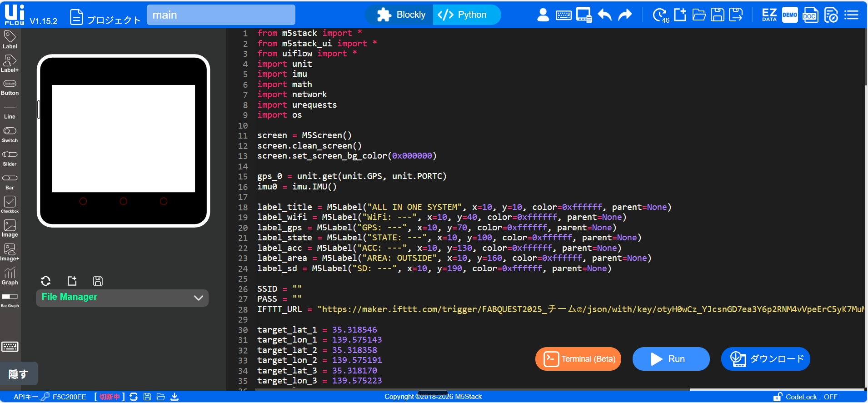Click the download icon in the bottom status bar
This screenshot has width=868, height=403.
pyautogui.click(x=175, y=397)
